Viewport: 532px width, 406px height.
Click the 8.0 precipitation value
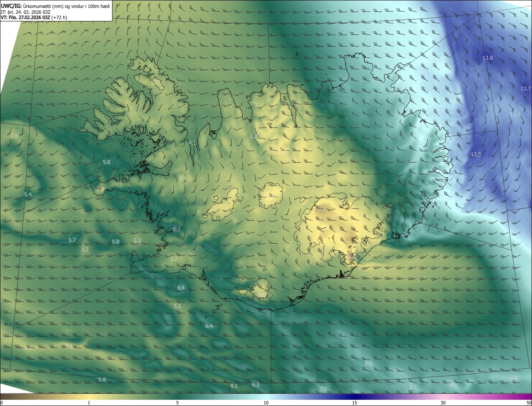[369, 364]
